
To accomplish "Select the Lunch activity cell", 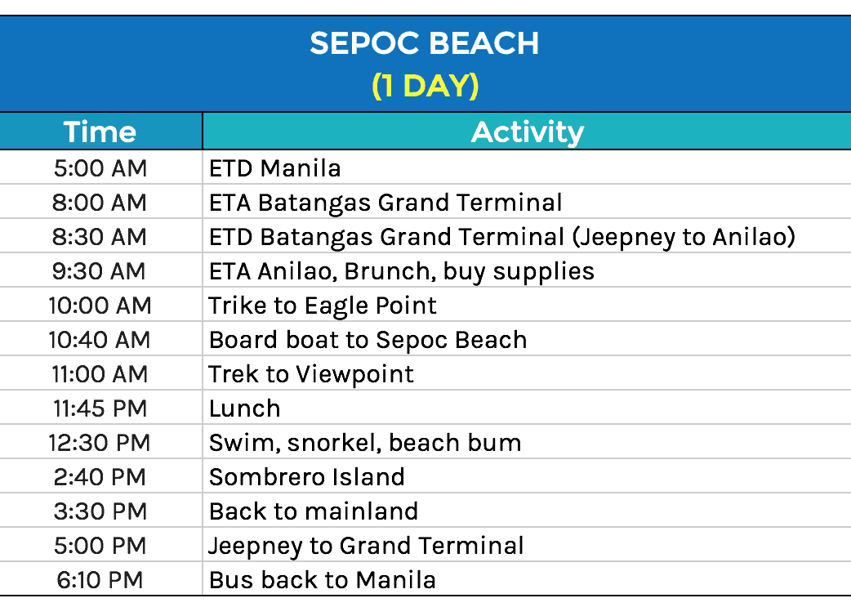I will pos(245,408).
